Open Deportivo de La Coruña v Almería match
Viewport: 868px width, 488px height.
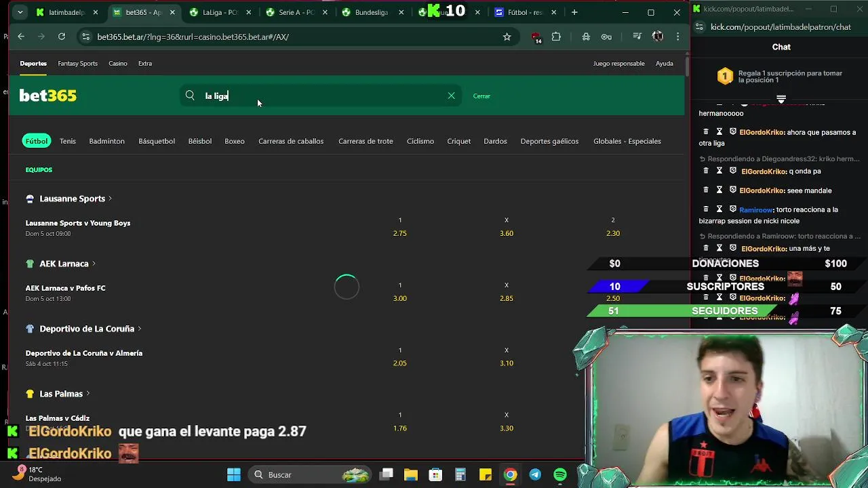pyautogui.click(x=84, y=353)
